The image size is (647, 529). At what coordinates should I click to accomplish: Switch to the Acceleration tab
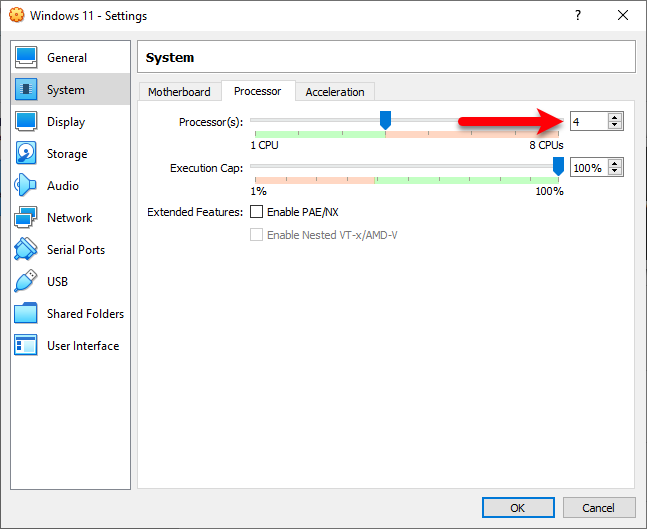335,92
